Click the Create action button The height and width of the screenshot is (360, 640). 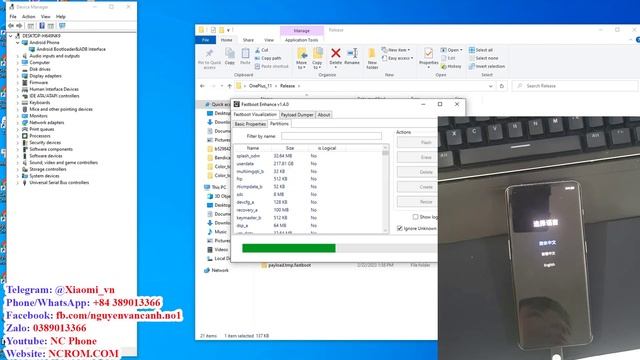tap(417, 187)
